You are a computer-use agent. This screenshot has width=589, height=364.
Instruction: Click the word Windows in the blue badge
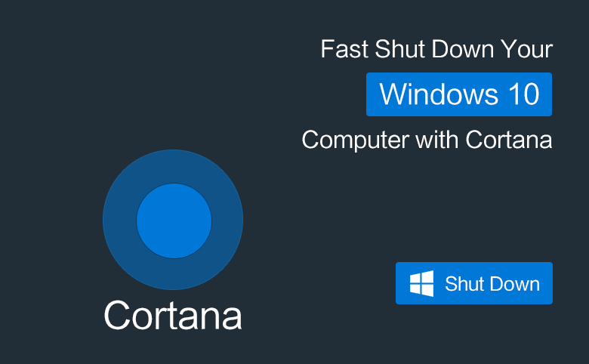pos(439,94)
